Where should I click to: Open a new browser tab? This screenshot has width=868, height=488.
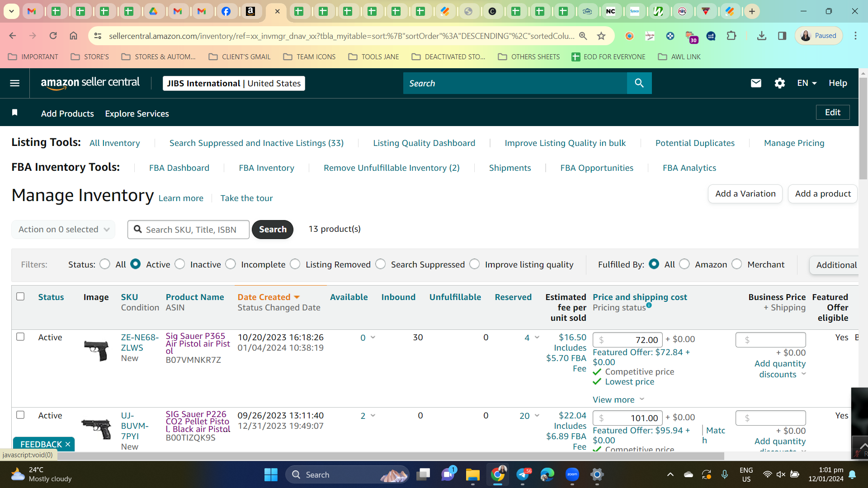click(752, 11)
